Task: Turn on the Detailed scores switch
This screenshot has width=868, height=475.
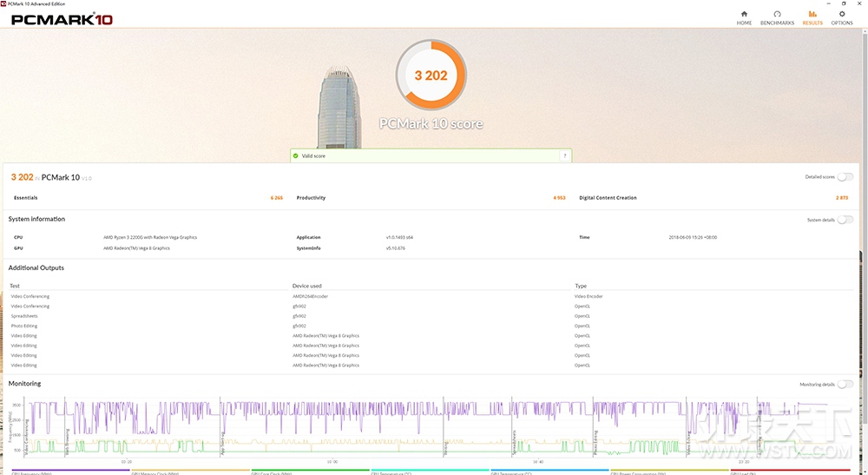Action: tap(845, 177)
